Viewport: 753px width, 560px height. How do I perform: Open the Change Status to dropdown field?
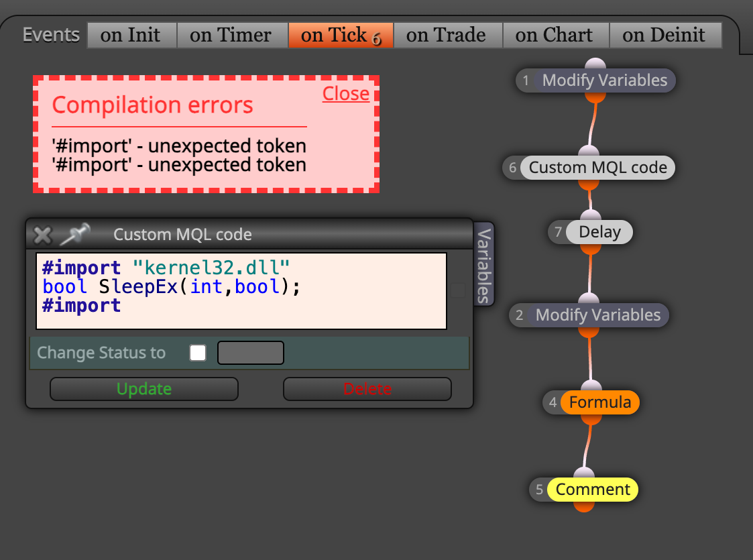tap(251, 353)
